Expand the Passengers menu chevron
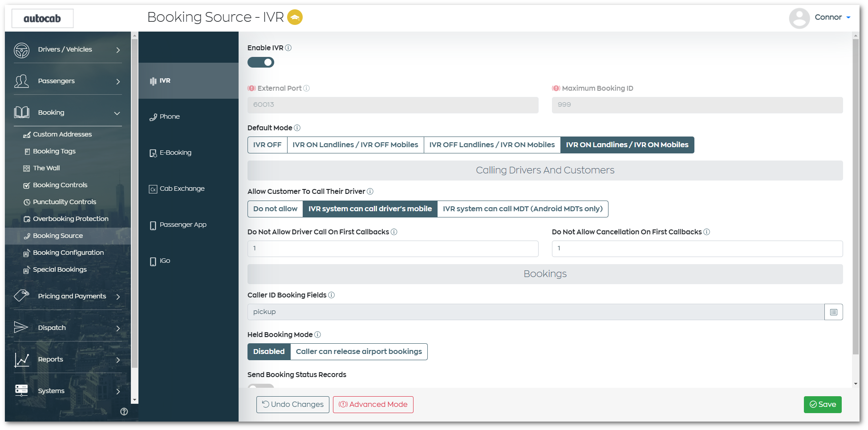868x430 pixels. (x=118, y=82)
